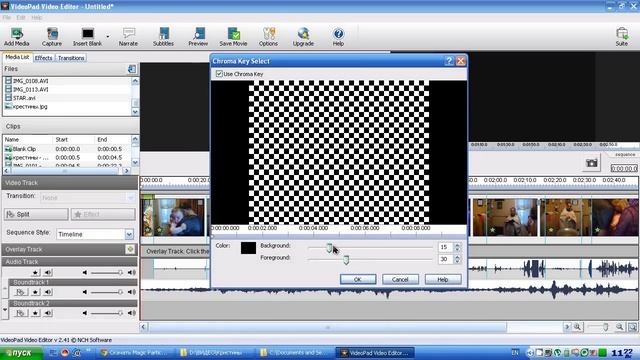Click the magnifier beside the scroll-right arrow

578,327
